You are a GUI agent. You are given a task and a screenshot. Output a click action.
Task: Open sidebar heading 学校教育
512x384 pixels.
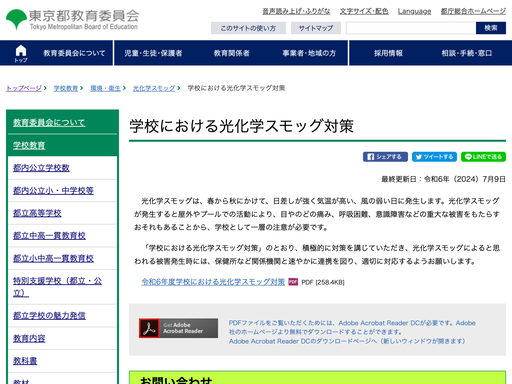click(x=29, y=145)
